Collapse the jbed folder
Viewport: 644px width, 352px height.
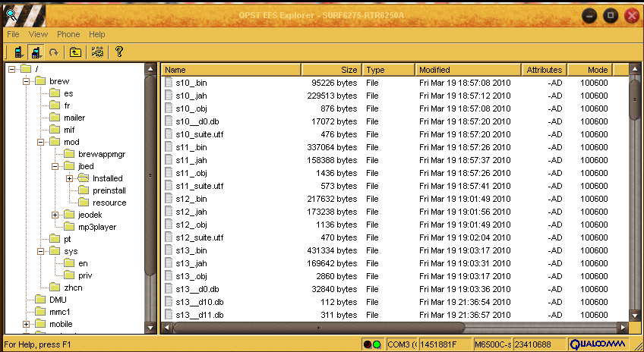pyautogui.click(x=55, y=166)
